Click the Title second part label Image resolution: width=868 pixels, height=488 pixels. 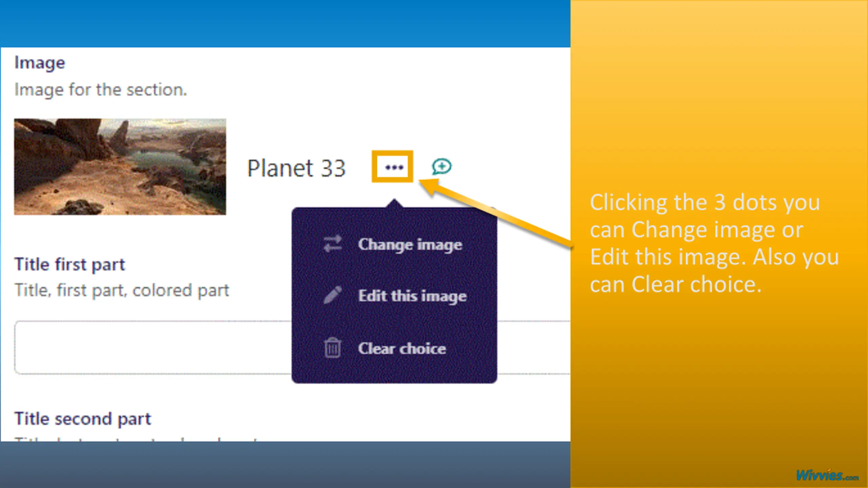[82, 419]
